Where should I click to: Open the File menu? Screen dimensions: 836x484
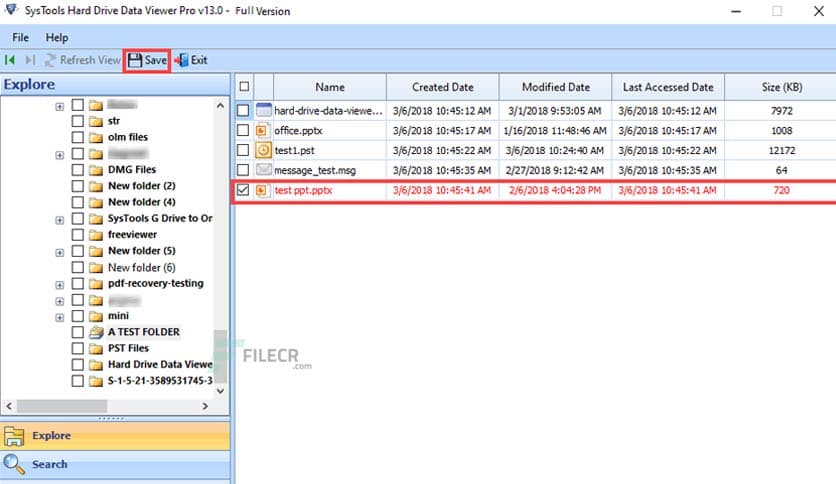click(20, 38)
